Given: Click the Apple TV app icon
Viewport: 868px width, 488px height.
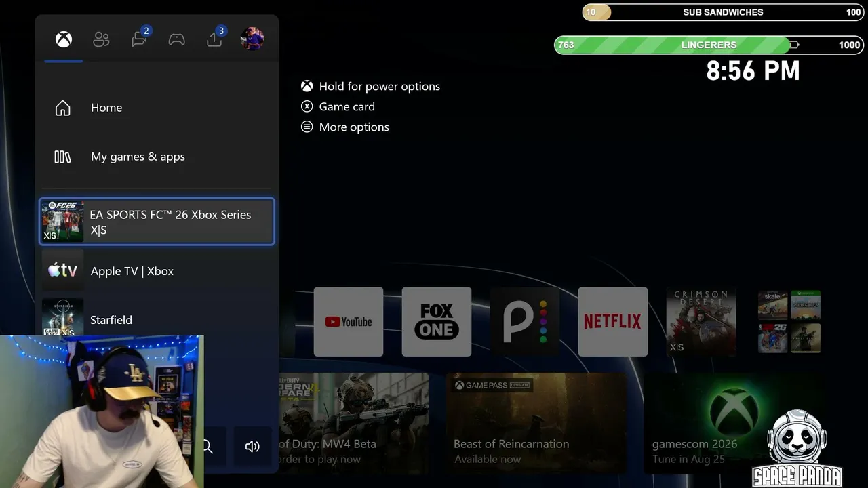Looking at the screenshot, I should [x=63, y=270].
